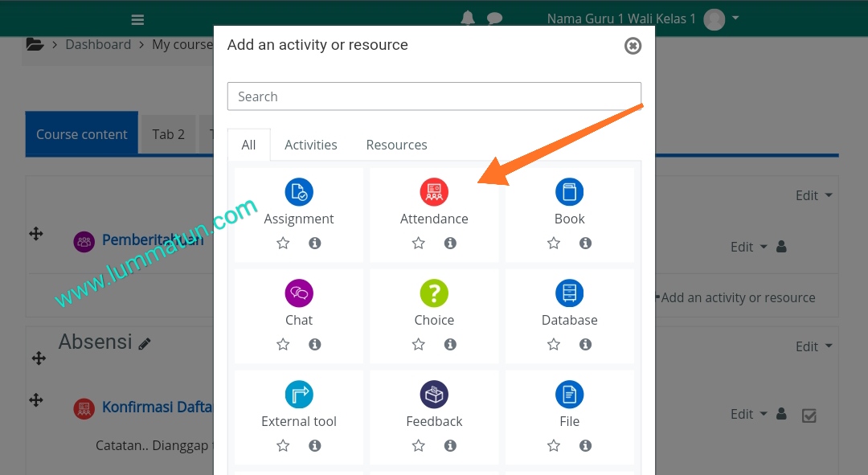Viewport: 868px width, 475px height.
Task: Star the Attendance activity as favourite
Action: tap(418, 243)
